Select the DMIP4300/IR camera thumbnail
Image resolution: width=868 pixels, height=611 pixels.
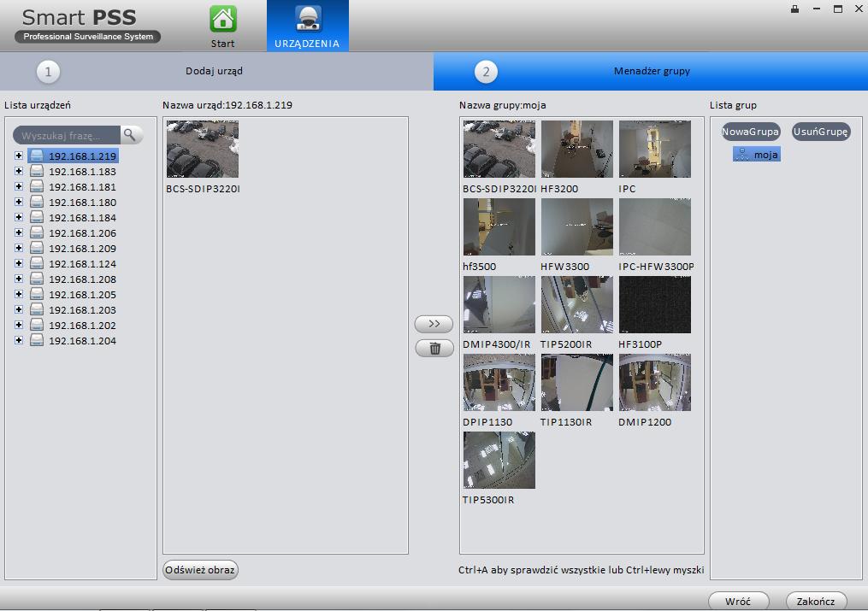tap(499, 305)
